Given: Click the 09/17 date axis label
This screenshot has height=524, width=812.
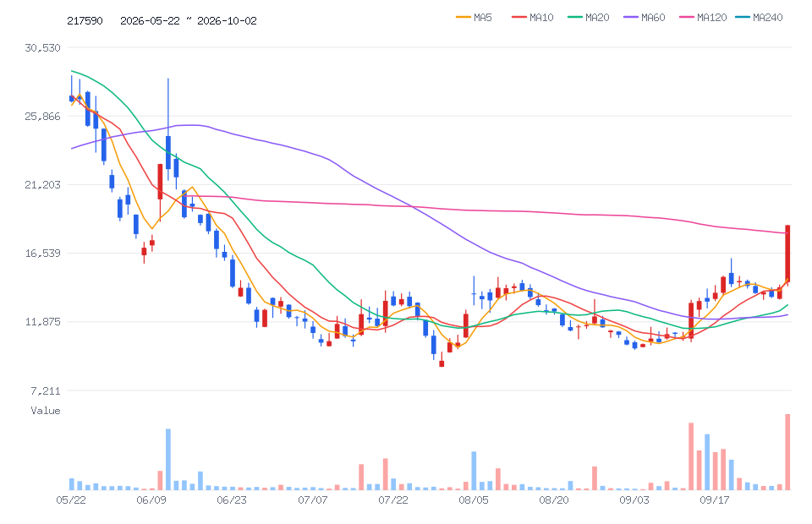Looking at the screenshot, I should [x=715, y=500].
